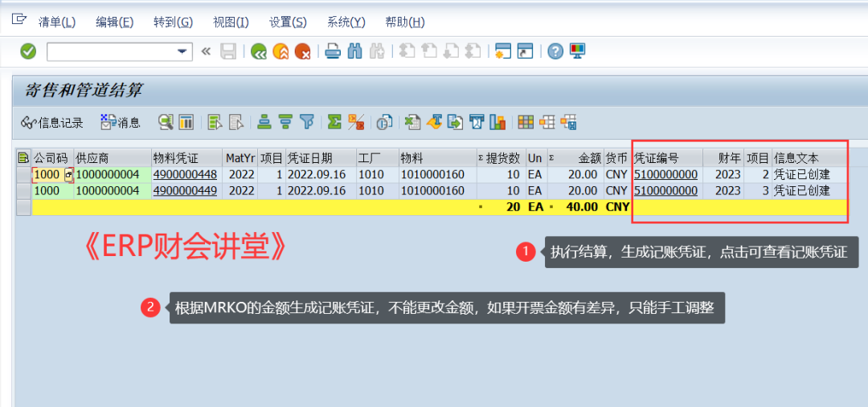This screenshot has height=407, width=868.
Task: Click the Sum total sigma icon
Action: pyautogui.click(x=334, y=122)
